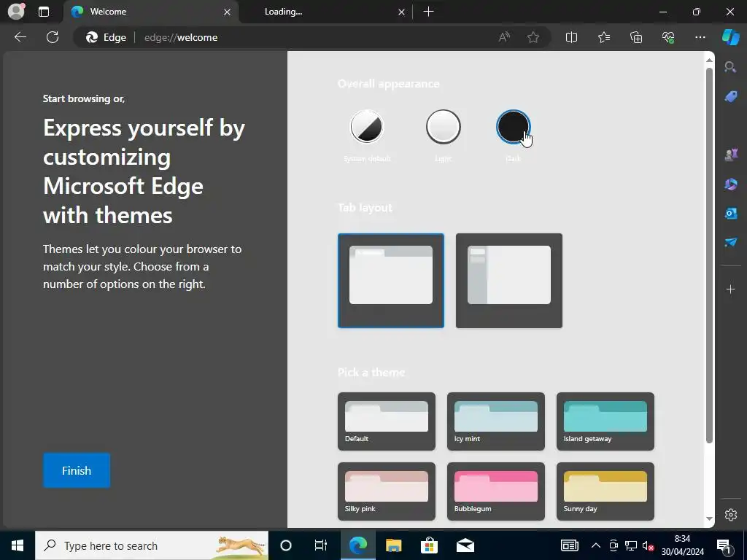The image size is (747, 560).
Task: Open the notification center icon
Action: [724, 545]
